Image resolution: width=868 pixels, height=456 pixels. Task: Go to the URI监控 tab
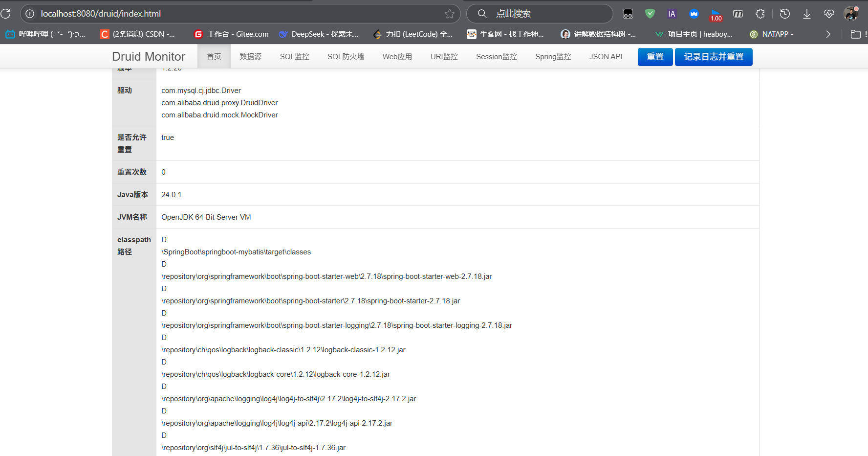click(444, 57)
